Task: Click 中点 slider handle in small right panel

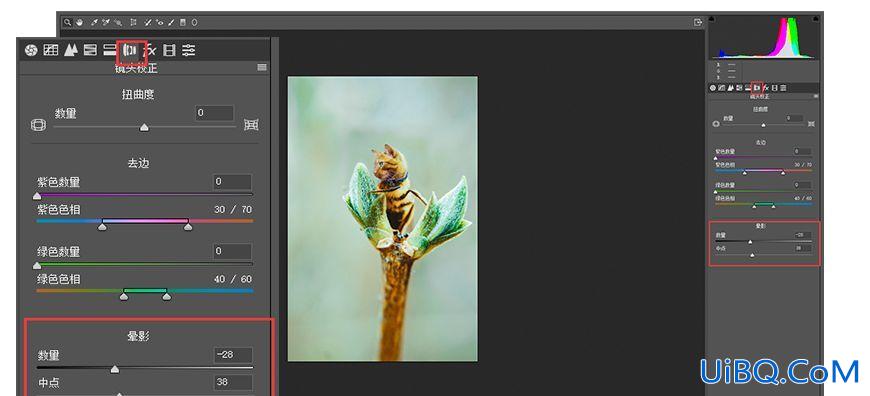Action: point(752,255)
